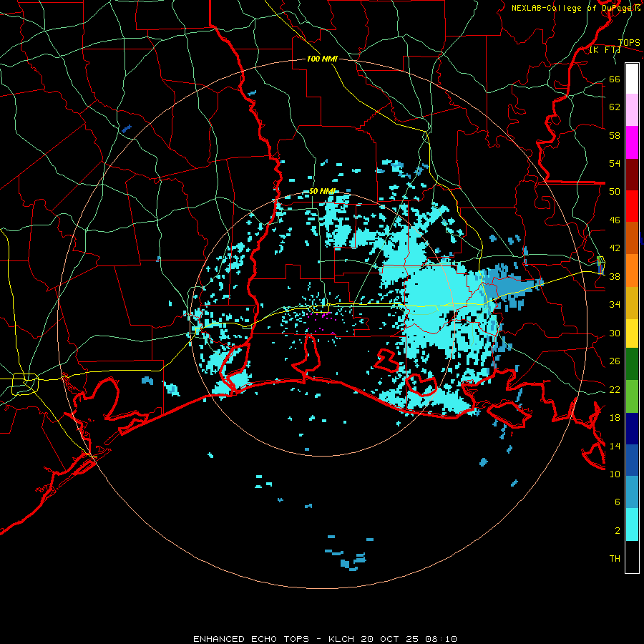Click the bright orange legend swatch

[x=632, y=270]
